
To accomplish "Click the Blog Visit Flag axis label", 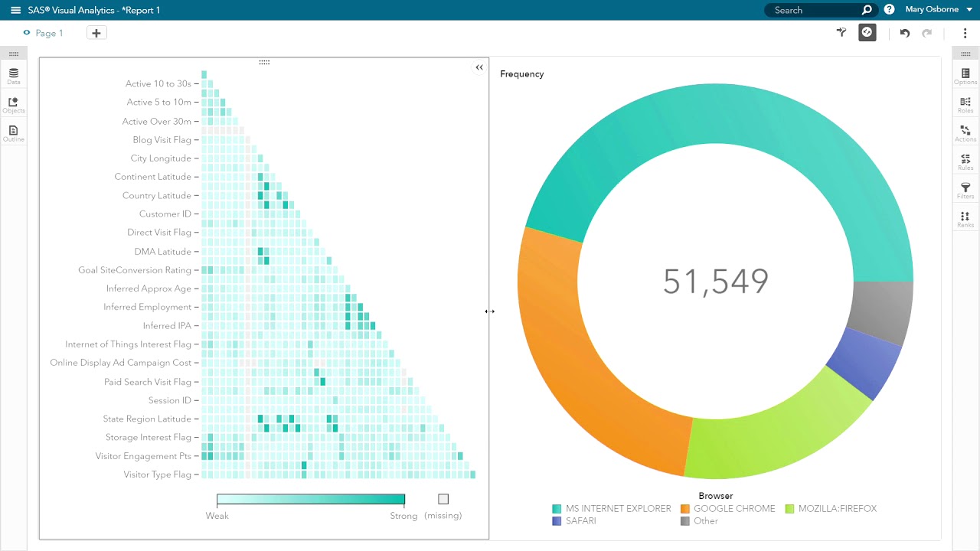I will [162, 140].
